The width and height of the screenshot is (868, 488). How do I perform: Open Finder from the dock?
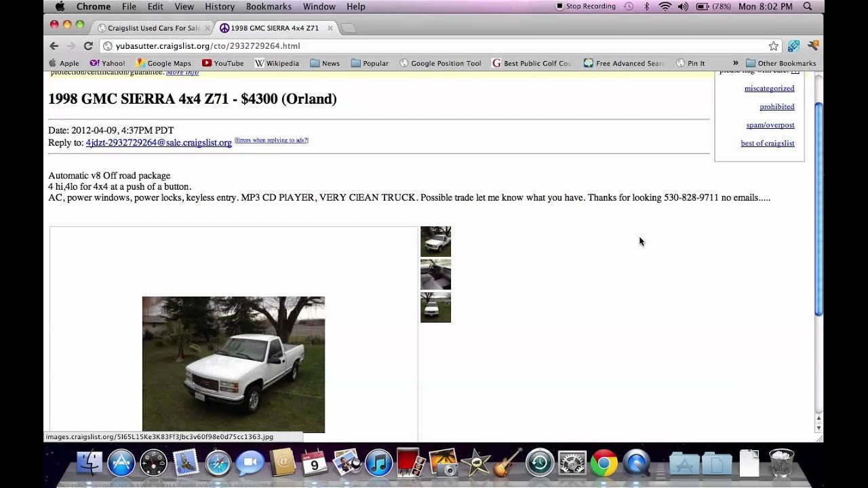(89, 463)
